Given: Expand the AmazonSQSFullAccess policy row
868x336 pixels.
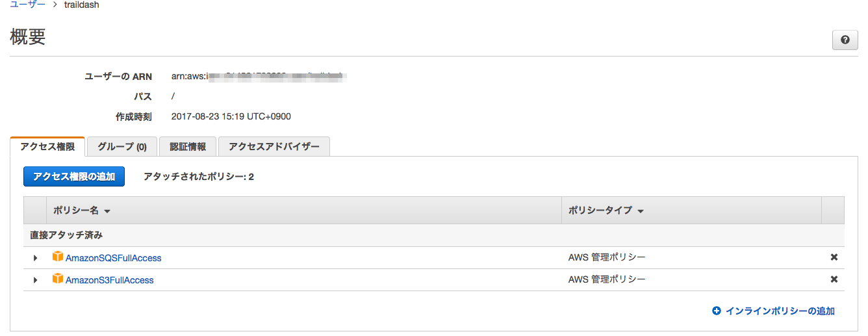Looking at the screenshot, I should point(36,258).
